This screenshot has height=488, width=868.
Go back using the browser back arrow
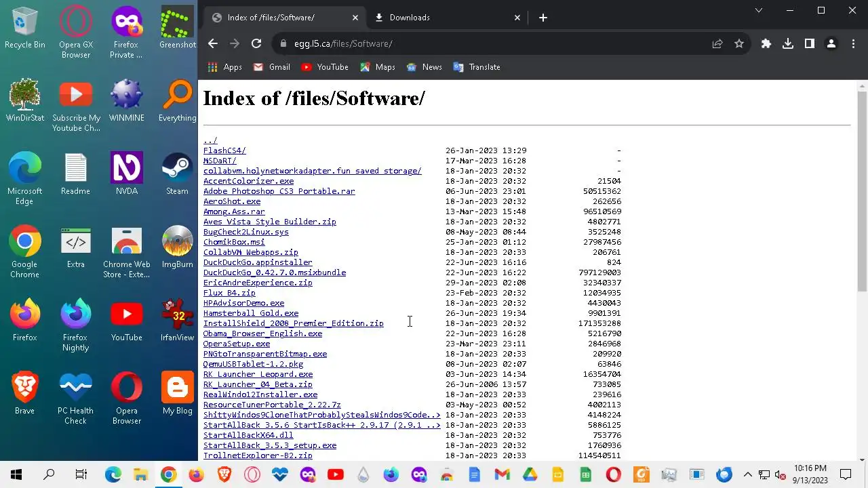(x=213, y=43)
